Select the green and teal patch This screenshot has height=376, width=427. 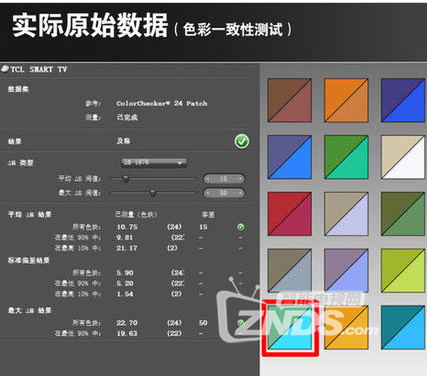tap(346, 157)
